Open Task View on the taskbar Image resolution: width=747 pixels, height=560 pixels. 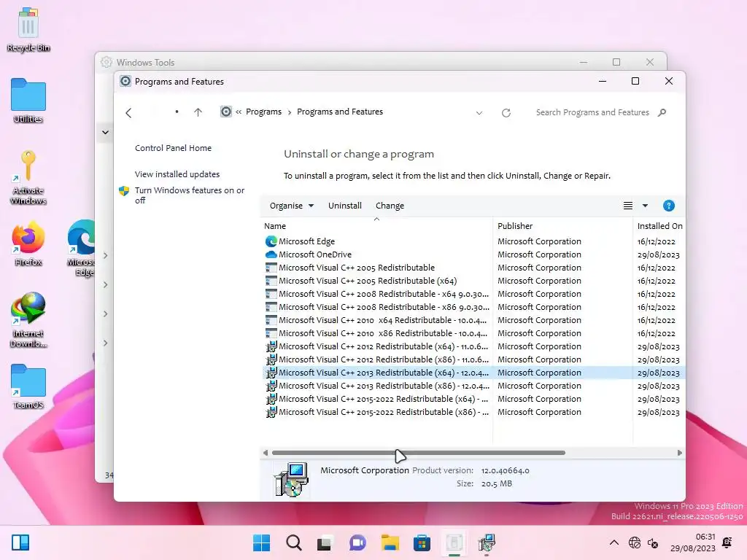point(325,542)
